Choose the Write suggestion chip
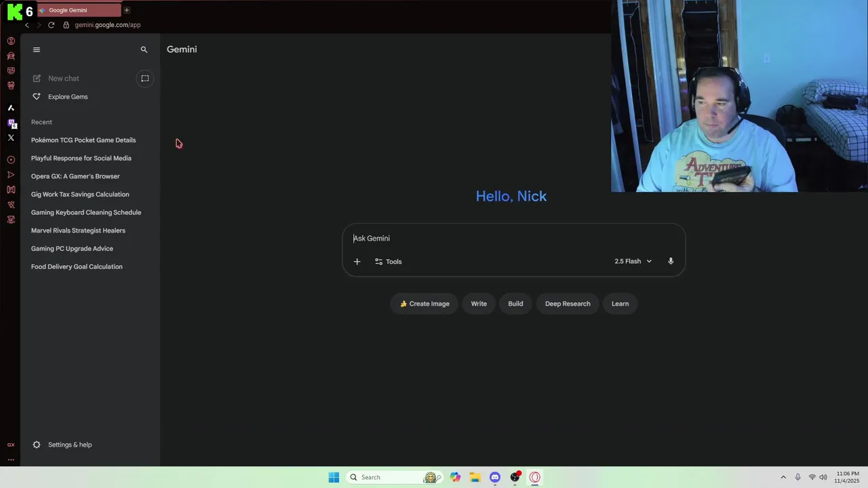The width and height of the screenshot is (868, 488). [x=479, y=304]
